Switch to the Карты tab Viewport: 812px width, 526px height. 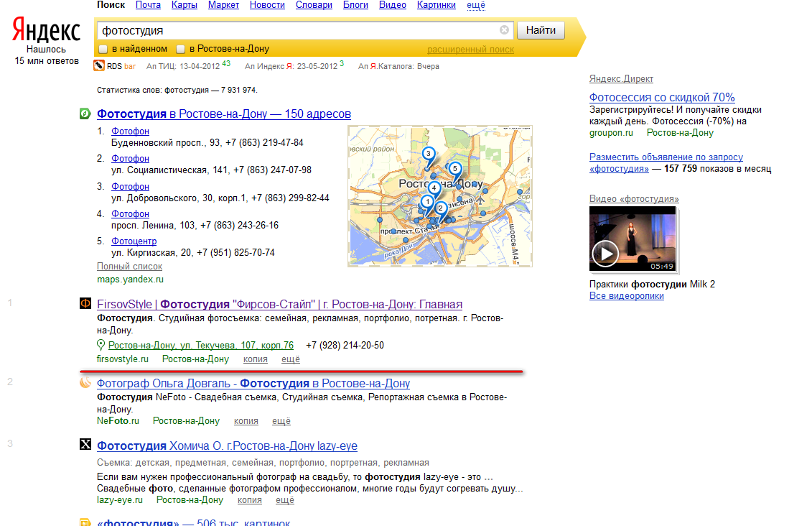[x=185, y=5]
